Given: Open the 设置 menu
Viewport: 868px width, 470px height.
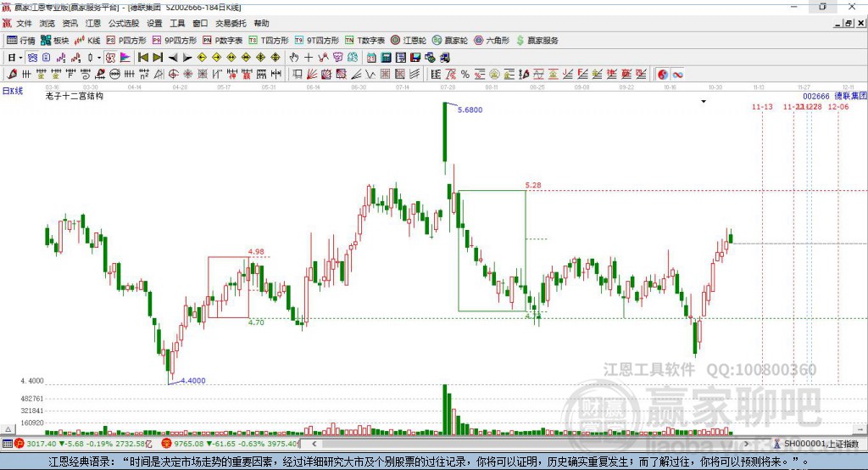Looking at the screenshot, I should [x=154, y=23].
